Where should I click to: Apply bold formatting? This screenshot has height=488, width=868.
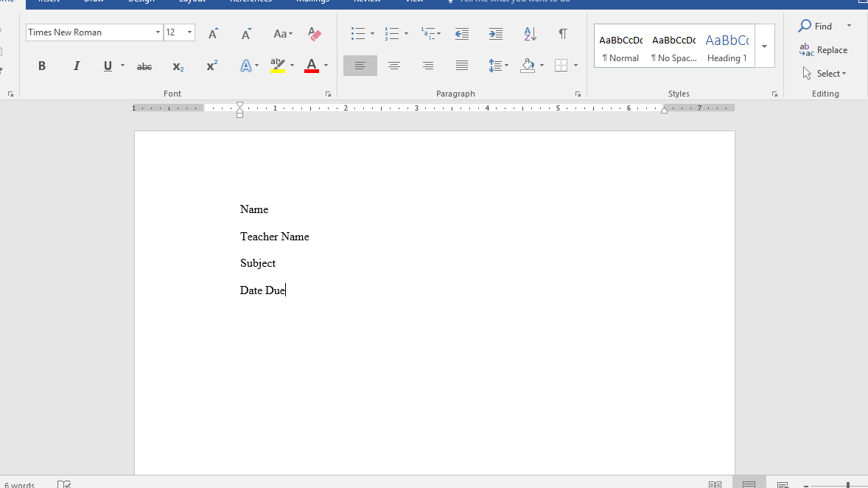tap(42, 66)
